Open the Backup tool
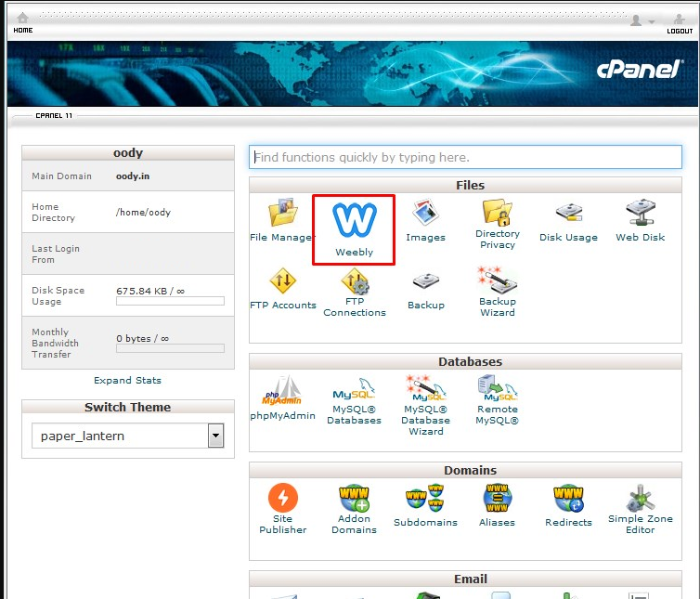 [x=426, y=281]
